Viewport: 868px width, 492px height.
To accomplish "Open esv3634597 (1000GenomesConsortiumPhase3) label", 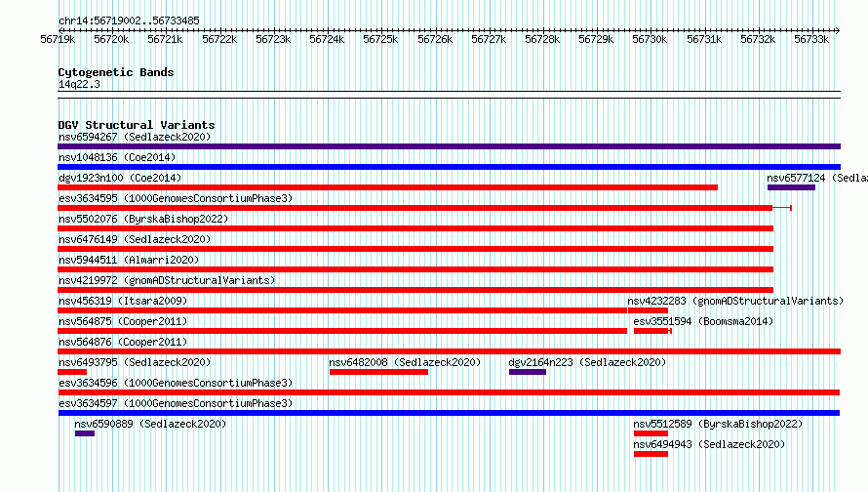I will [x=176, y=403].
